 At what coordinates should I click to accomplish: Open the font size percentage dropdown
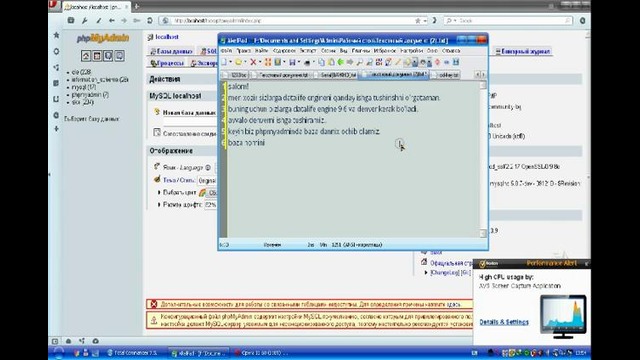click(x=210, y=204)
